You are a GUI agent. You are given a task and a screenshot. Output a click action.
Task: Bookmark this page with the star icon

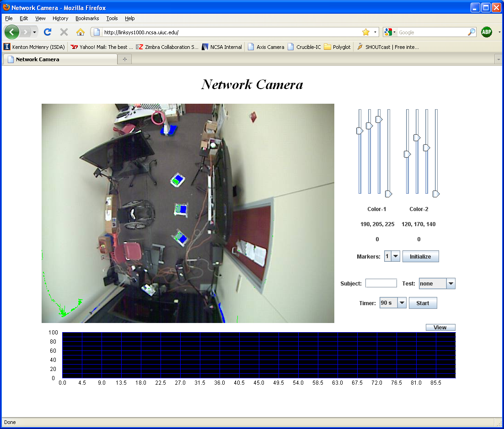point(365,32)
